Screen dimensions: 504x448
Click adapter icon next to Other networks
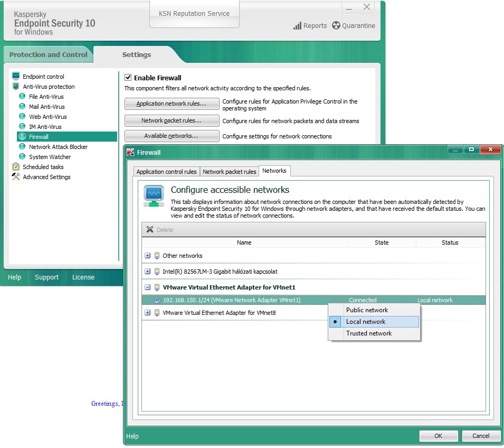157,256
